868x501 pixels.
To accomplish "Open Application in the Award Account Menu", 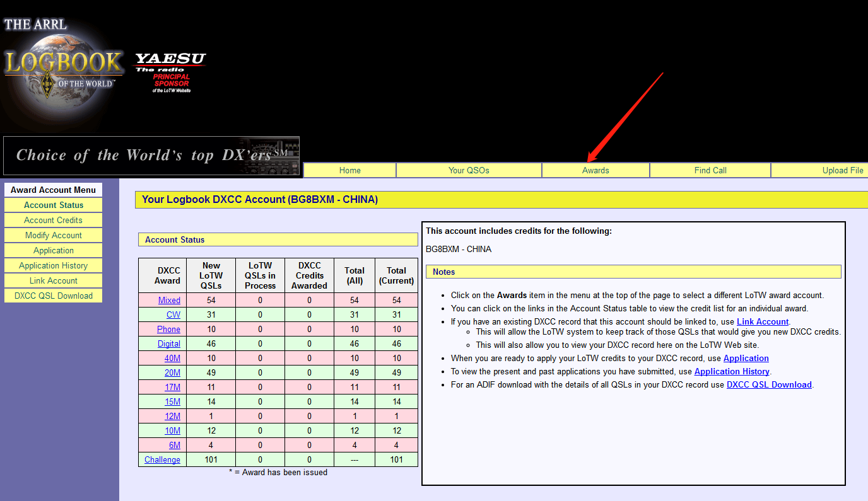I will point(54,250).
